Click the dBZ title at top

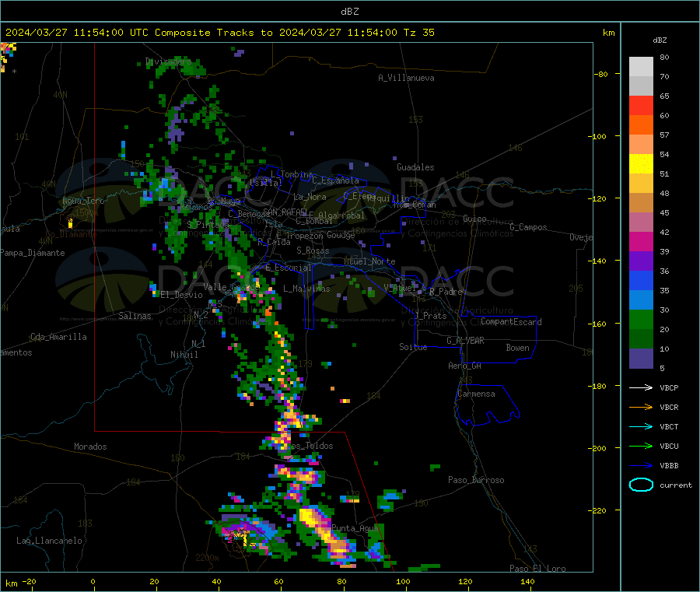(x=349, y=11)
